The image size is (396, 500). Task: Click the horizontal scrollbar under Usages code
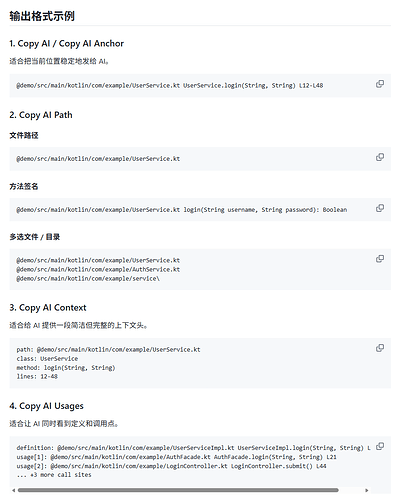(178, 490)
